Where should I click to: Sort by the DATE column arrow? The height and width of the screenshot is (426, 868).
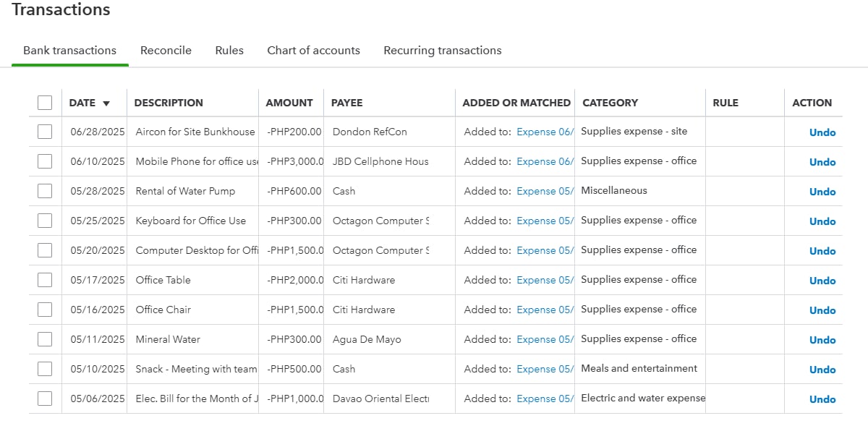[106, 103]
